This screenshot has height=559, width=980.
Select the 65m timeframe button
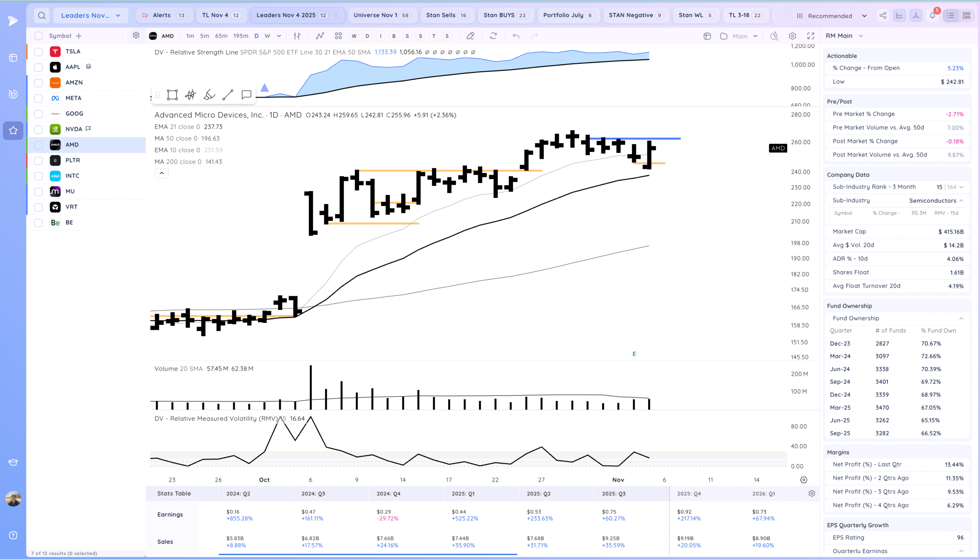tap(221, 36)
